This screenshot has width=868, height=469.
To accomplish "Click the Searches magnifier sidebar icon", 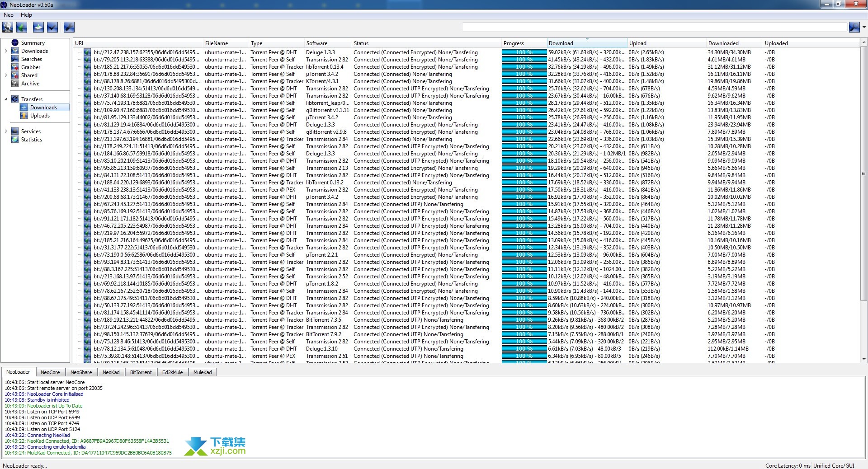I will pyautogui.click(x=15, y=59).
